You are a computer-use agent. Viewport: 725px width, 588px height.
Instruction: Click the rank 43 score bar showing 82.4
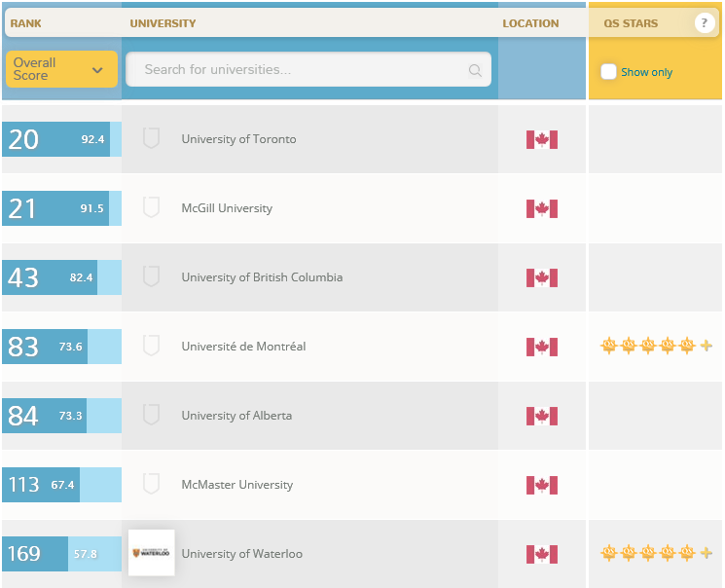[61, 277]
